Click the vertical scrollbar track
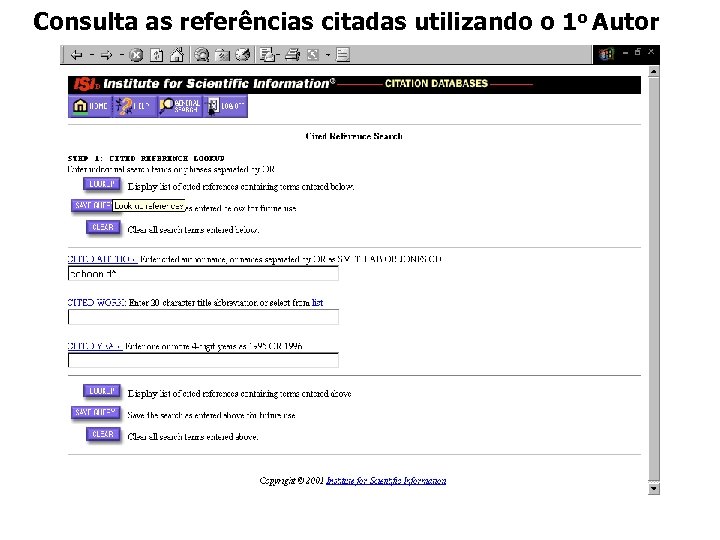The height and width of the screenshot is (540, 720). 654,280
